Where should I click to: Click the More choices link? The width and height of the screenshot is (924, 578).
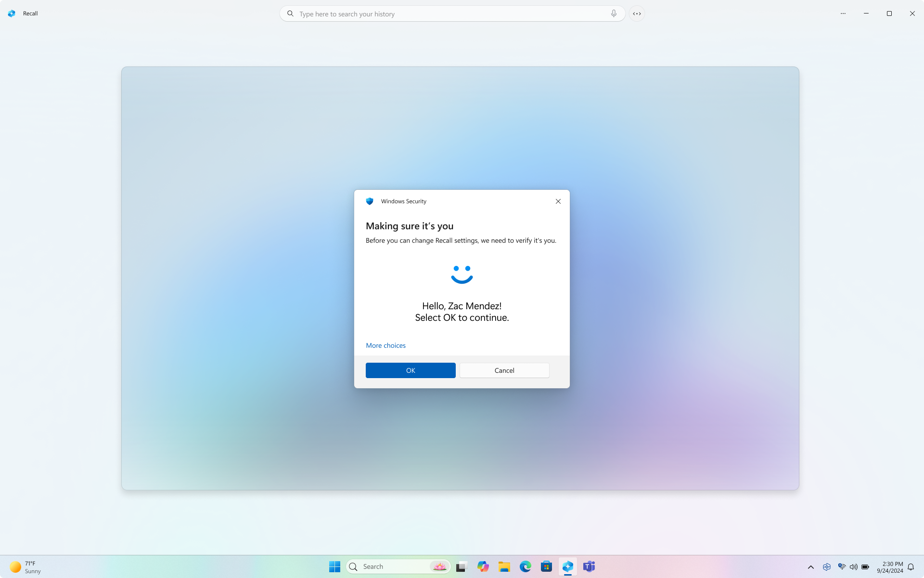coord(385,345)
